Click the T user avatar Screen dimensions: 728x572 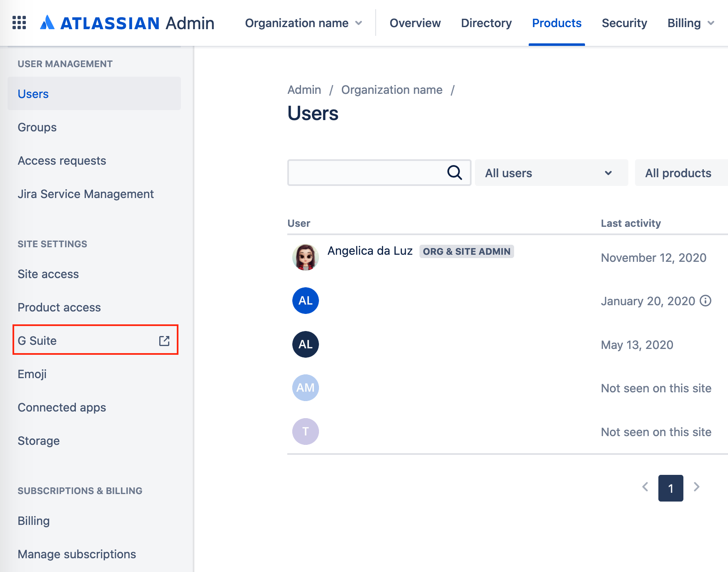point(306,432)
